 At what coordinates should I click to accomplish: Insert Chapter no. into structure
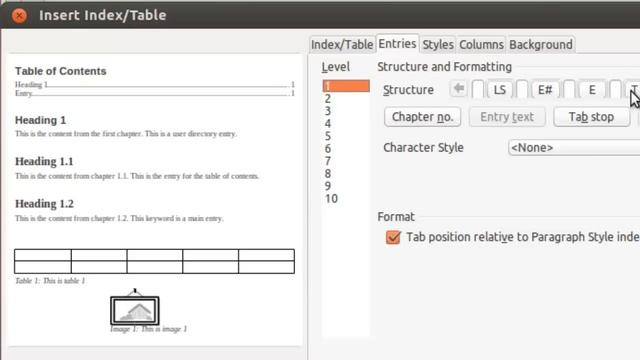click(422, 117)
